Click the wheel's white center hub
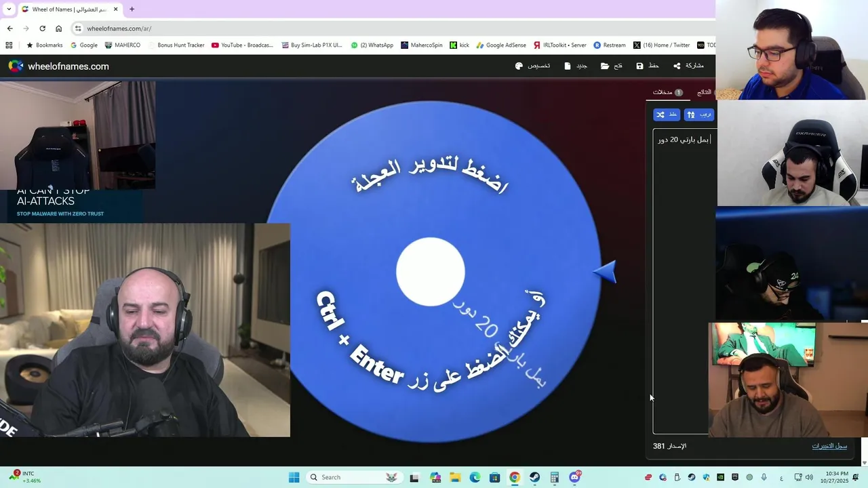 431,271
